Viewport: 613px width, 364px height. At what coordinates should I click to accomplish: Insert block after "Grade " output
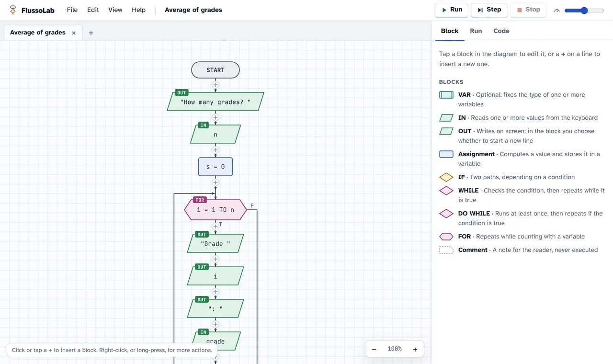click(216, 259)
